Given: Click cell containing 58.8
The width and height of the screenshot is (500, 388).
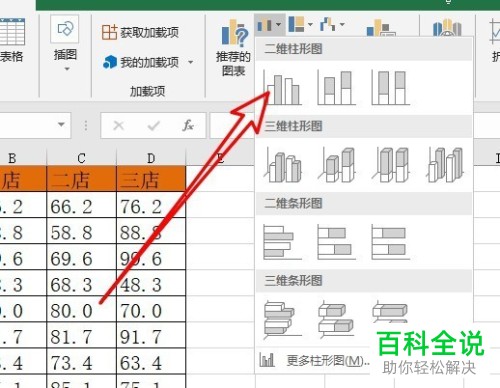Looking at the screenshot, I should click(82, 231).
